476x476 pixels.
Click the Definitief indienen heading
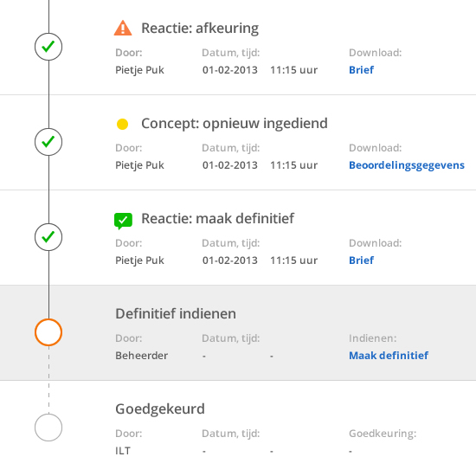[x=176, y=313]
